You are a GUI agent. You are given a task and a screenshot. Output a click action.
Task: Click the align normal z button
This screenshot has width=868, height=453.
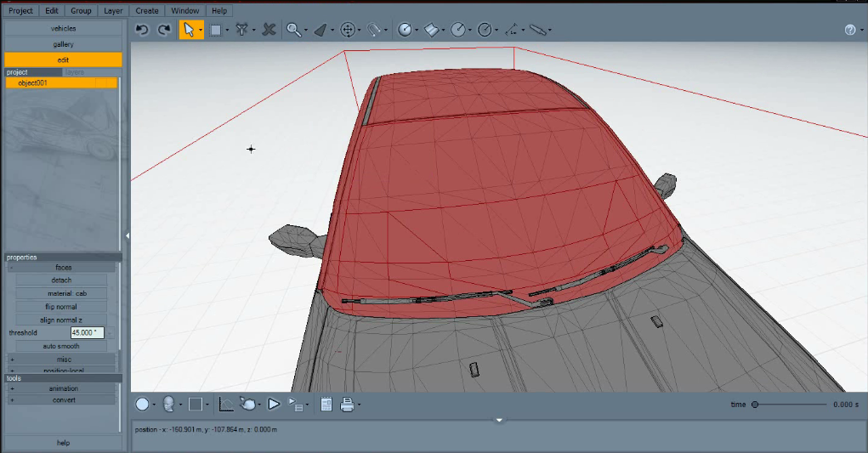(61, 320)
